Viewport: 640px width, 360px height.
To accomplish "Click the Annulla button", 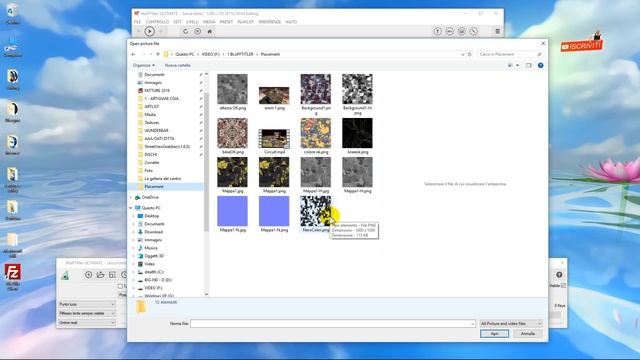I will coord(527,334).
